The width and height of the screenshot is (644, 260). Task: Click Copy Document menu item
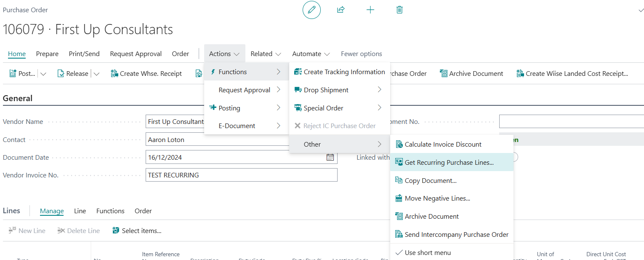452,180
